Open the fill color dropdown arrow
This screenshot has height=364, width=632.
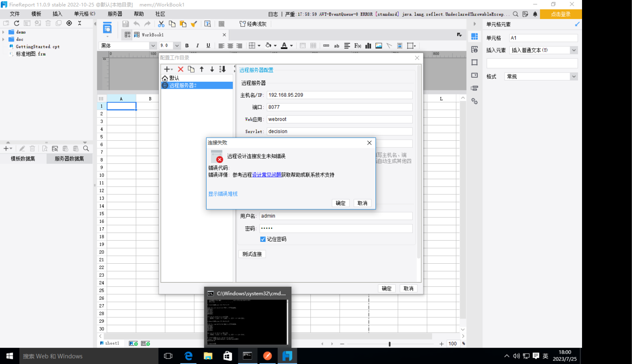coord(275,46)
